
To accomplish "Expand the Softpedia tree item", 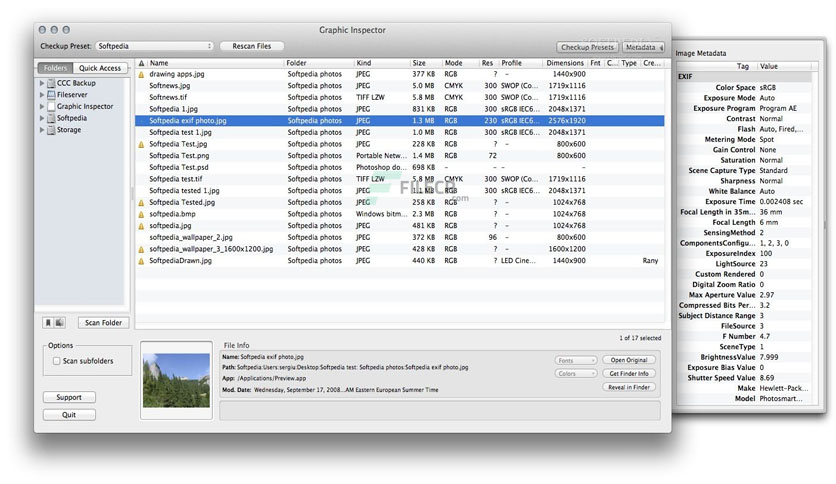I will (x=42, y=118).
